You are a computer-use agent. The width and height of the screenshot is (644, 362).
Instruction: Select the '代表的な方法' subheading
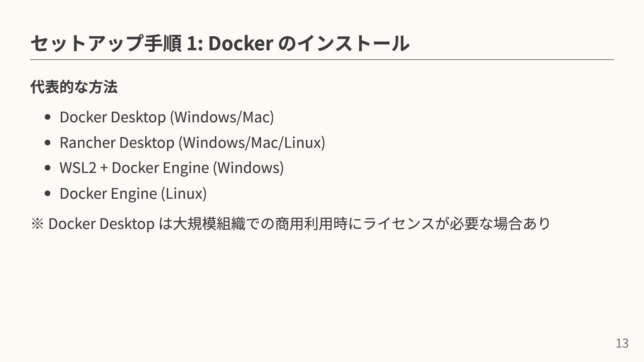[74, 87]
